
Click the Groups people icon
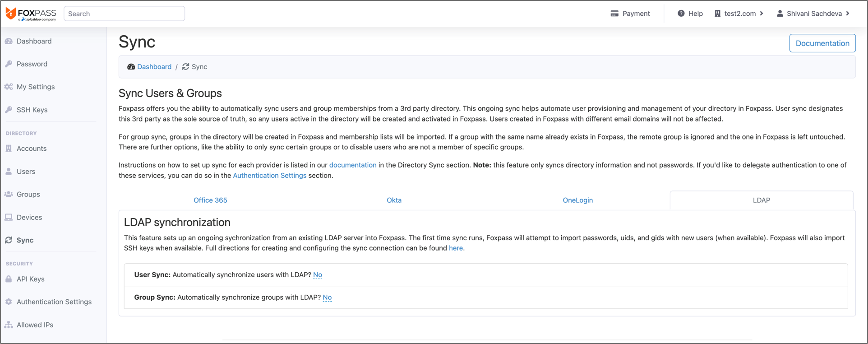(9, 194)
